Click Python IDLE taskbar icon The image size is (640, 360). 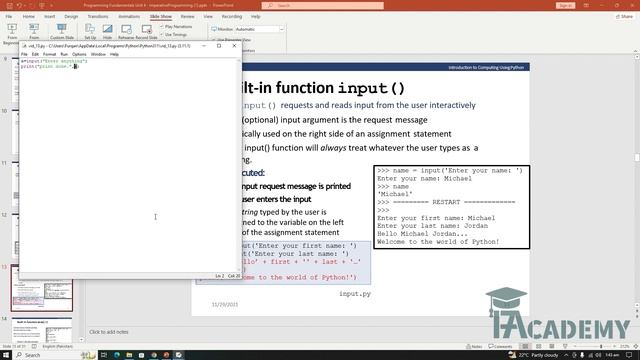click(x=179, y=355)
